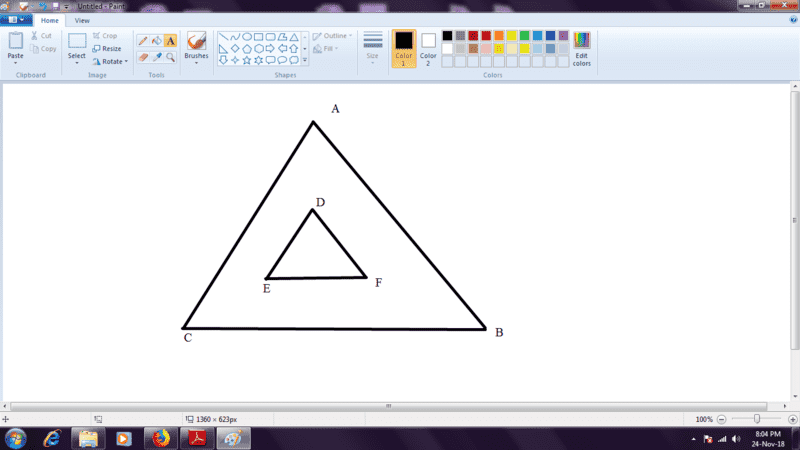Click the zoom in plus button

pyautogui.click(x=787, y=419)
